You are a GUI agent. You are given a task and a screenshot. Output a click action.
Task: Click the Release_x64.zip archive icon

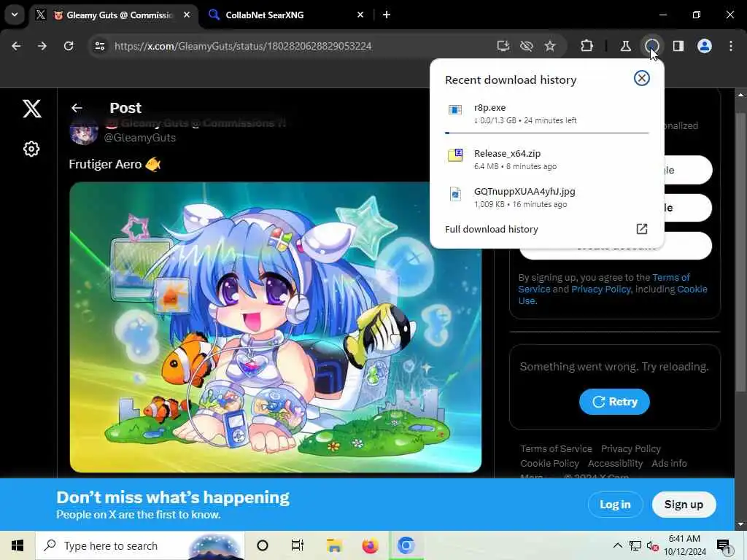455,155
